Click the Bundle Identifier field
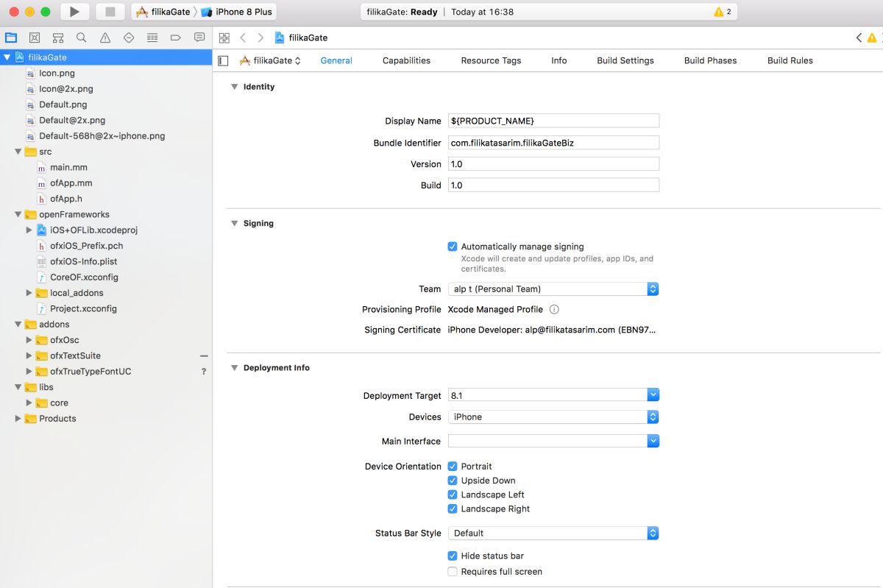Viewport: 883px width, 588px height. coord(553,143)
